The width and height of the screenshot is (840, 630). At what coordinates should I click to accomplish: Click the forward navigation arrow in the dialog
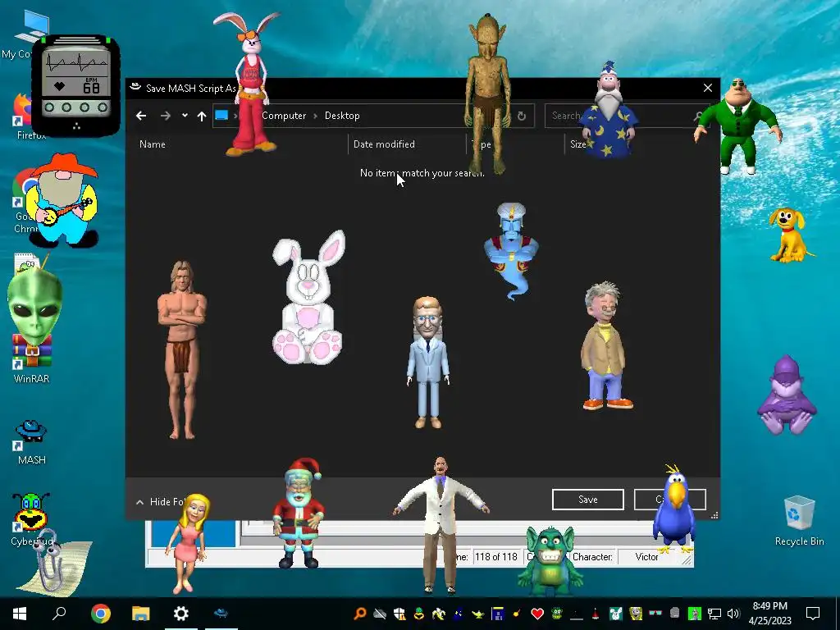coord(166,116)
